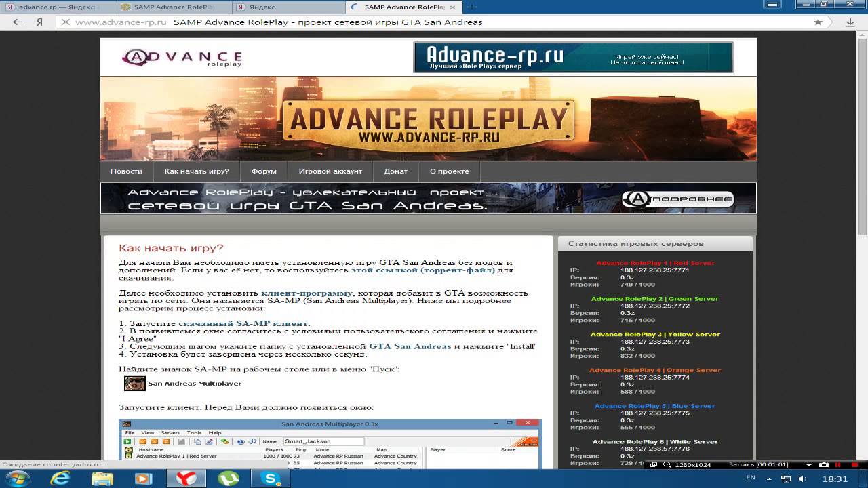Screen dimensions: 868x488
Task: Bookmark the page with the star icon
Action: (x=818, y=22)
